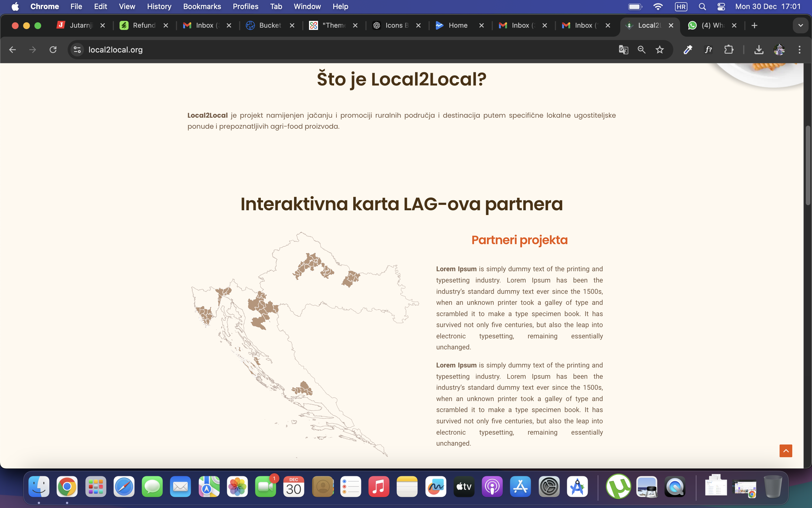Click the "Partneri projekta" heading
This screenshot has height=508, width=812.
pyautogui.click(x=519, y=240)
